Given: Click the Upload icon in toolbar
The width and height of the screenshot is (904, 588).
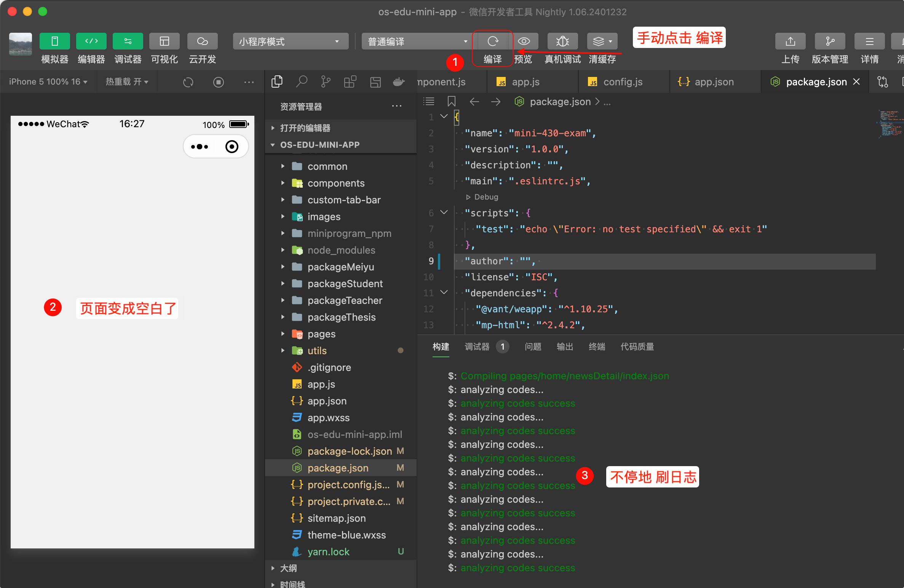Looking at the screenshot, I should click(x=790, y=42).
